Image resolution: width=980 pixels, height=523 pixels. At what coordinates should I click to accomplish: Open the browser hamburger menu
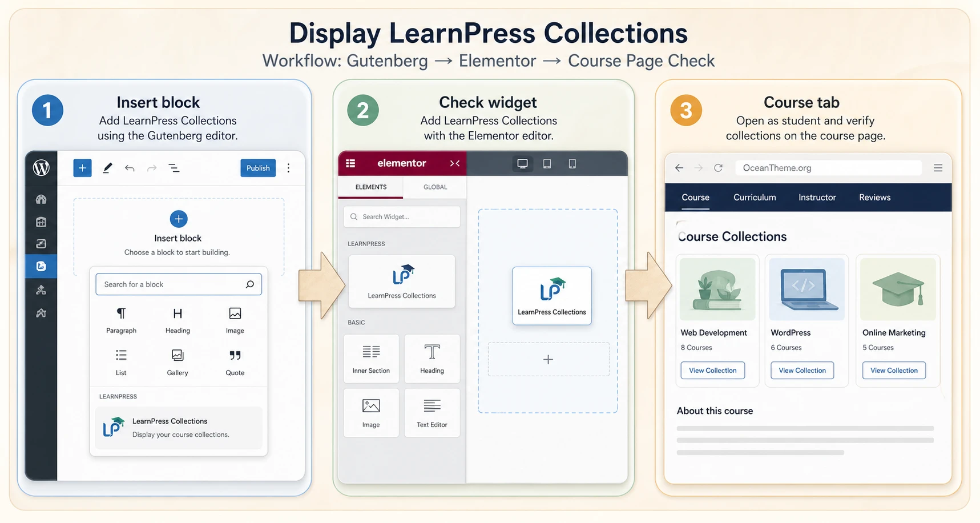pos(938,168)
